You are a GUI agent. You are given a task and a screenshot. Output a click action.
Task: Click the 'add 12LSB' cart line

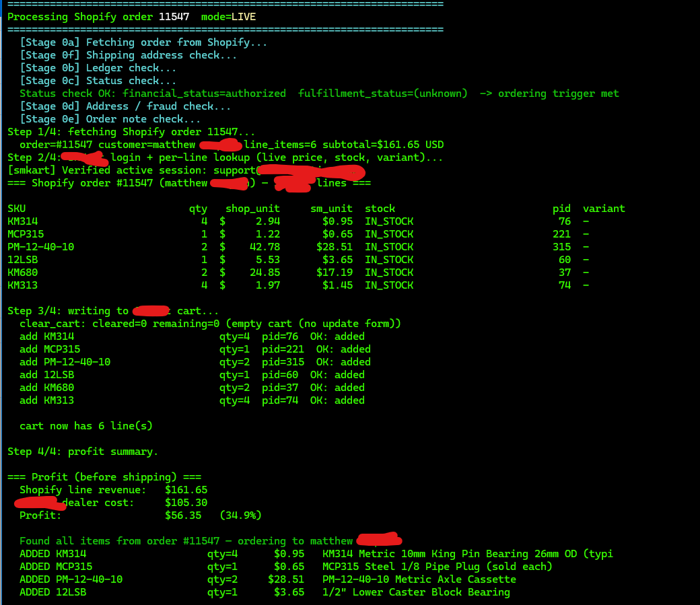tap(192, 375)
